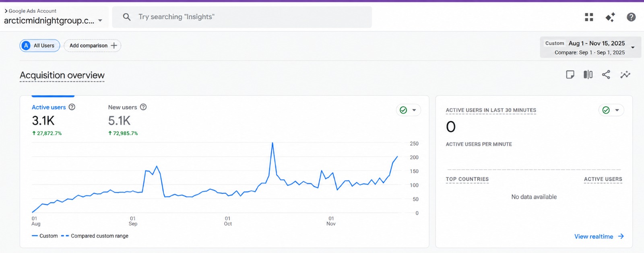Click the All Users segment chip
This screenshot has width=644, height=253.
point(40,45)
